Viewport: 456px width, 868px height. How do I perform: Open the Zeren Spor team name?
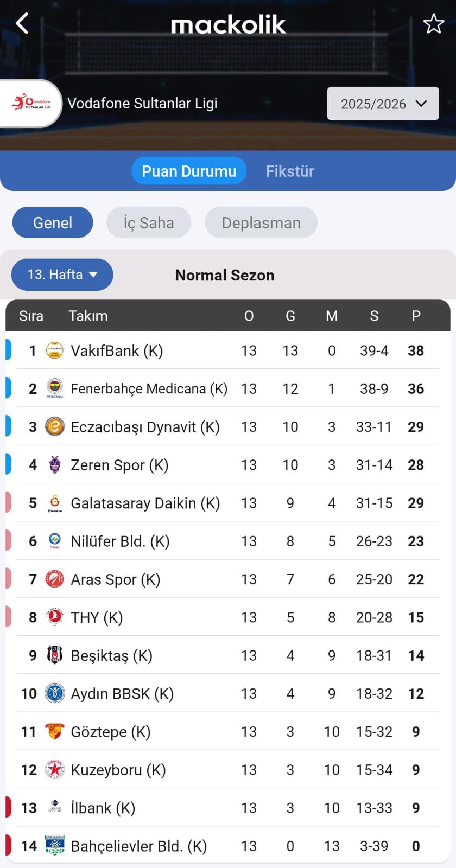pyautogui.click(x=119, y=465)
